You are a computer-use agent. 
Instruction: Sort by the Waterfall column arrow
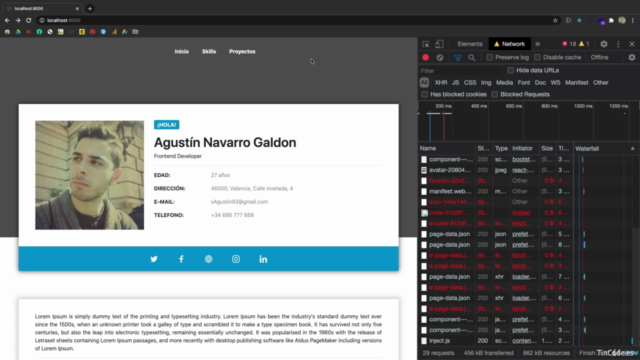[632, 149]
